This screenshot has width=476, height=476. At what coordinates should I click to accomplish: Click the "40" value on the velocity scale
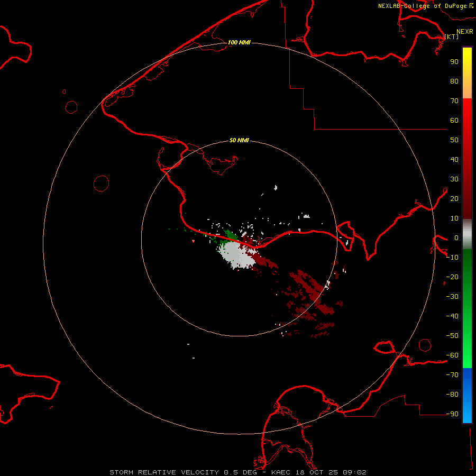(454, 159)
